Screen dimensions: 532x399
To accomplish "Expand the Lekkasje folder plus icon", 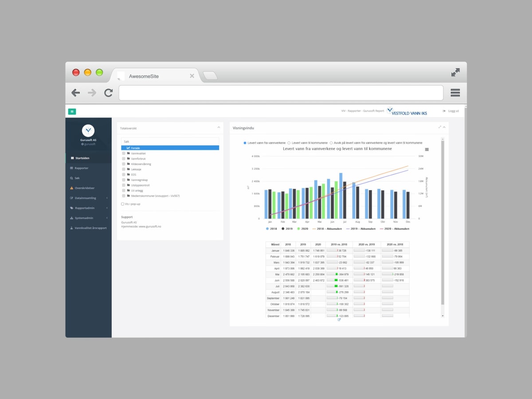I will [x=124, y=169].
